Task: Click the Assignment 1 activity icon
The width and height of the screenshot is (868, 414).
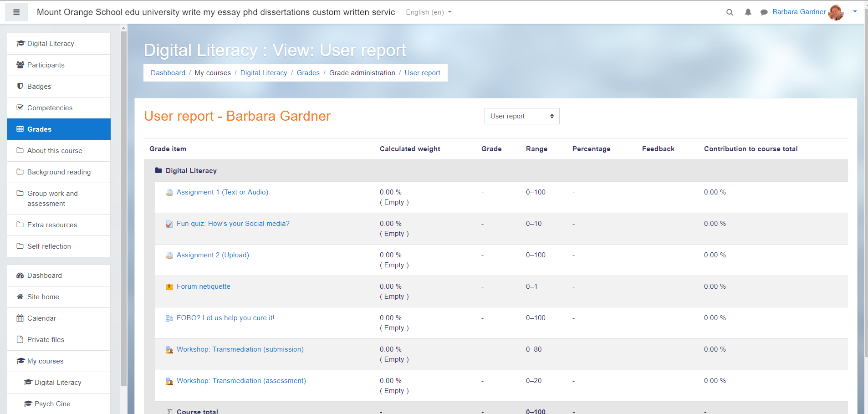Action: pos(169,193)
